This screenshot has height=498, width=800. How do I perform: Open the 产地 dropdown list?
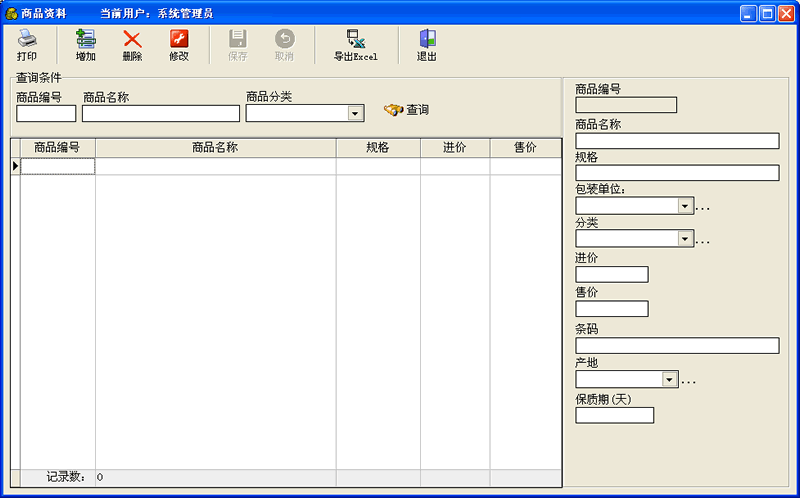(669, 380)
